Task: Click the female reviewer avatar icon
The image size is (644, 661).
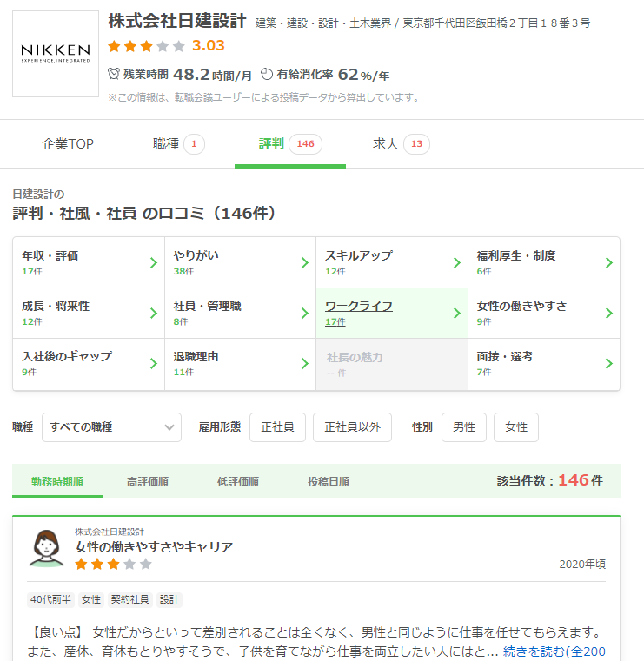Action: [46, 548]
